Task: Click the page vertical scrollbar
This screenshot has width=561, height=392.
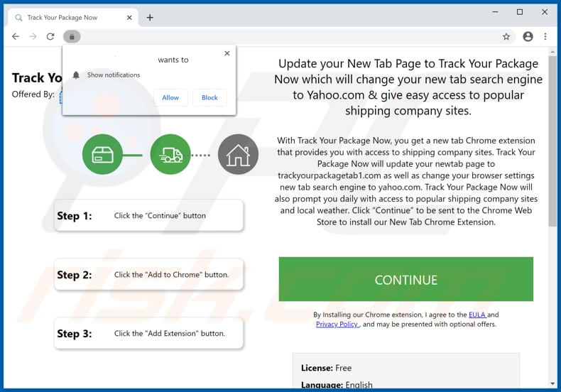Action: coord(553,142)
